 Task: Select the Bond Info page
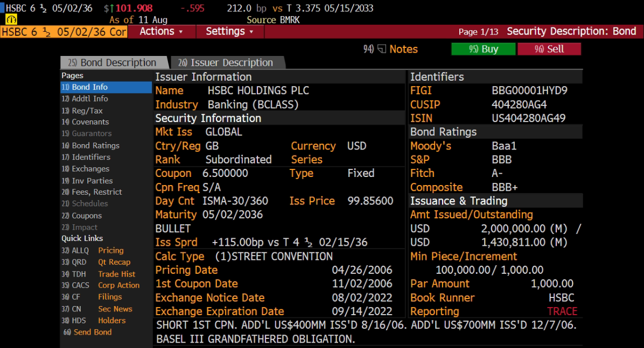tap(106, 87)
